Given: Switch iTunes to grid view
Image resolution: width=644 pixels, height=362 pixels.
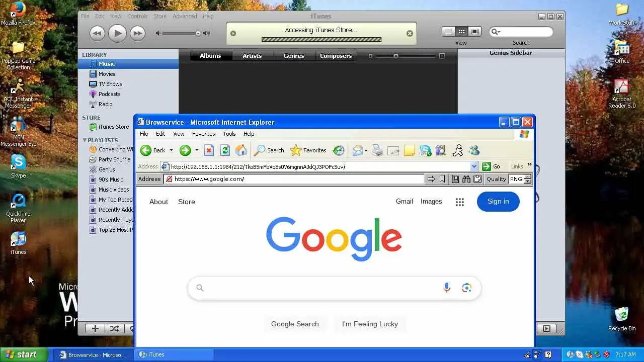Looking at the screenshot, I should tap(461, 31).
